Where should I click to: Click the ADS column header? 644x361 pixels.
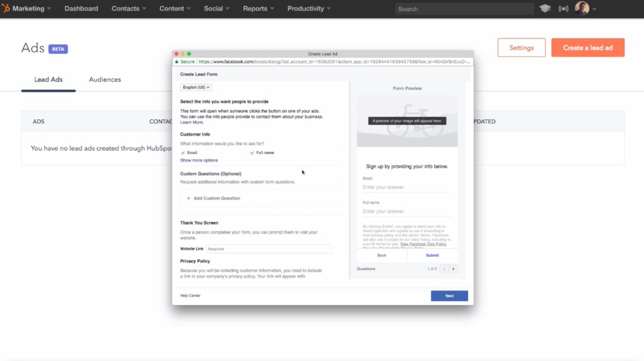pyautogui.click(x=38, y=121)
